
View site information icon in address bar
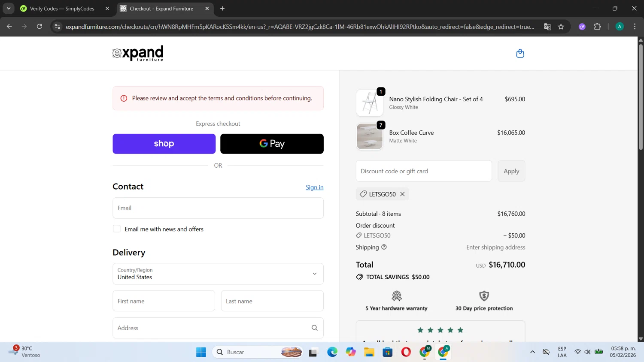coord(57,27)
